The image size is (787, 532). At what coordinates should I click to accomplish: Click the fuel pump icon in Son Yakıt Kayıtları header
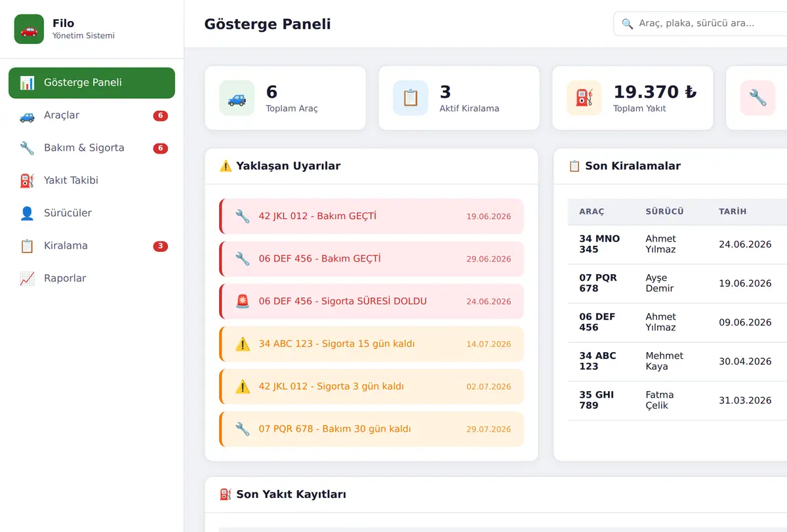(226, 495)
